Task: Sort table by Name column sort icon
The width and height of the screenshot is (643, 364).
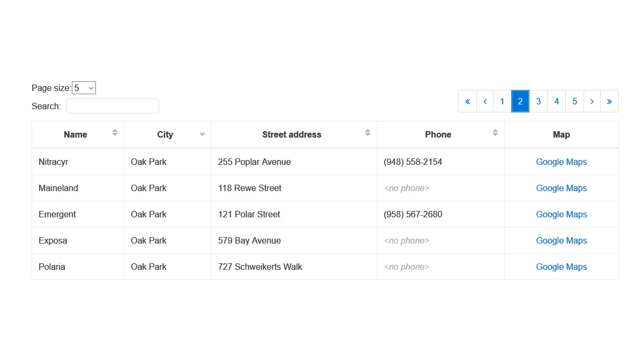Action: [115, 133]
